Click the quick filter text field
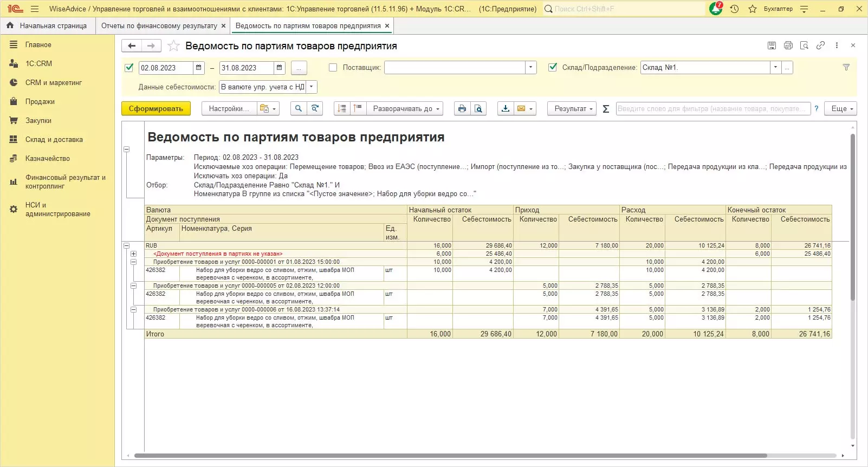 pyautogui.click(x=712, y=109)
